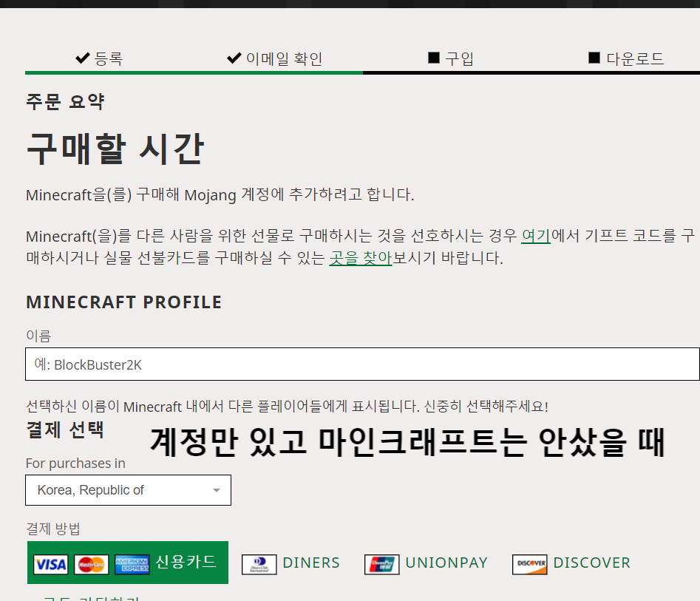Viewport: 700px width, 601px height.
Task: Select DISCOVER payment method label
Action: (592, 563)
